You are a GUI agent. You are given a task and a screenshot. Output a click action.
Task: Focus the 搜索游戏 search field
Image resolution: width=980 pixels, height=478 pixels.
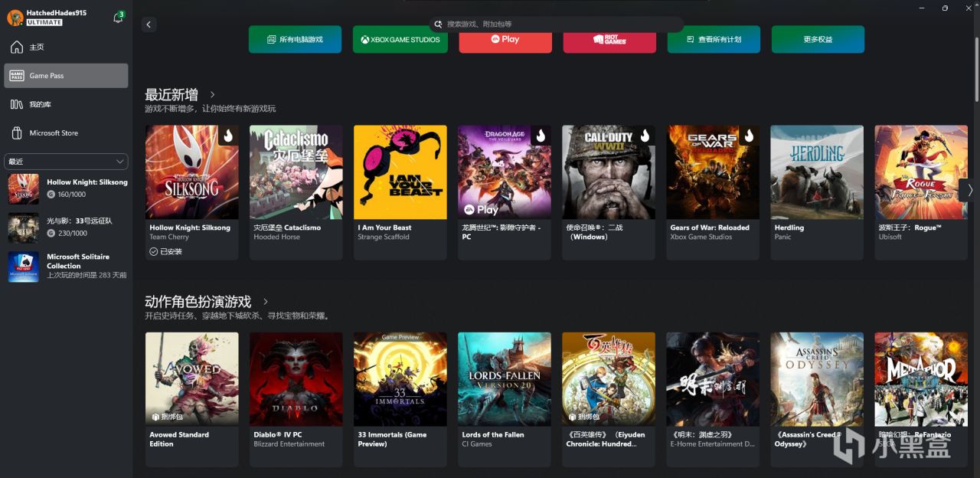pos(556,25)
